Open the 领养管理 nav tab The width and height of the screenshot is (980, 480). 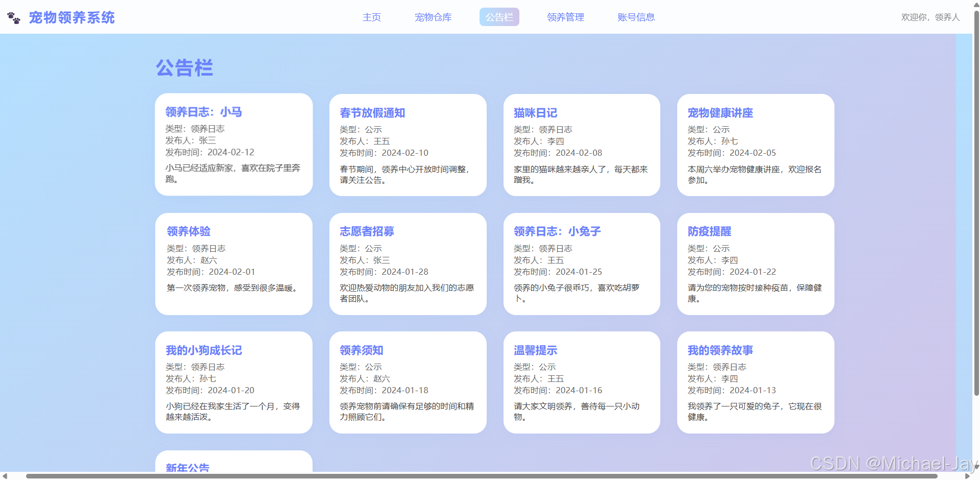(565, 17)
